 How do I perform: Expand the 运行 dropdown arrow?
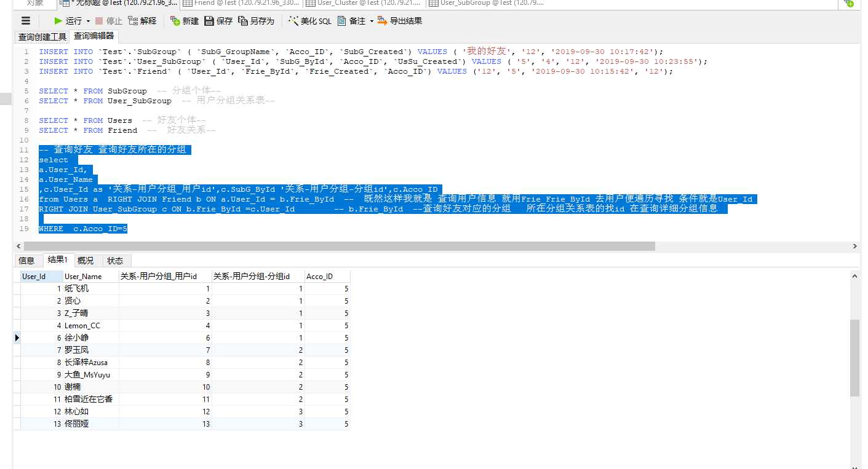pos(88,21)
